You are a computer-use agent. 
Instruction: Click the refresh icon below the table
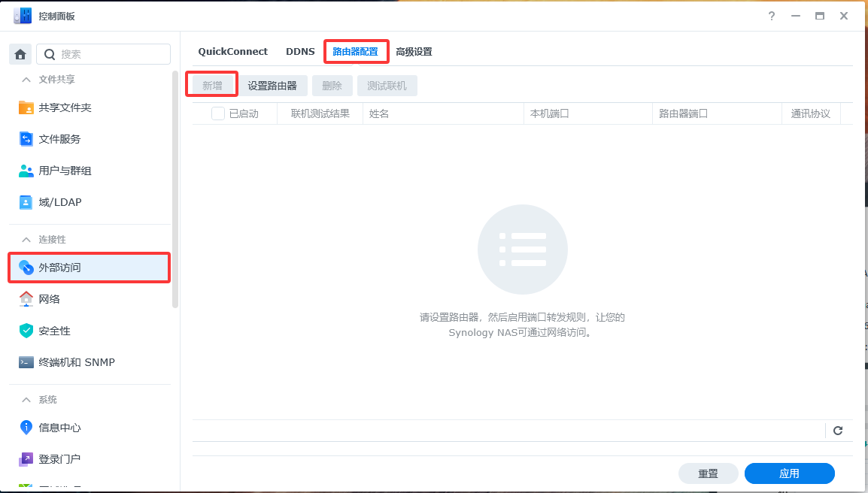[838, 431]
